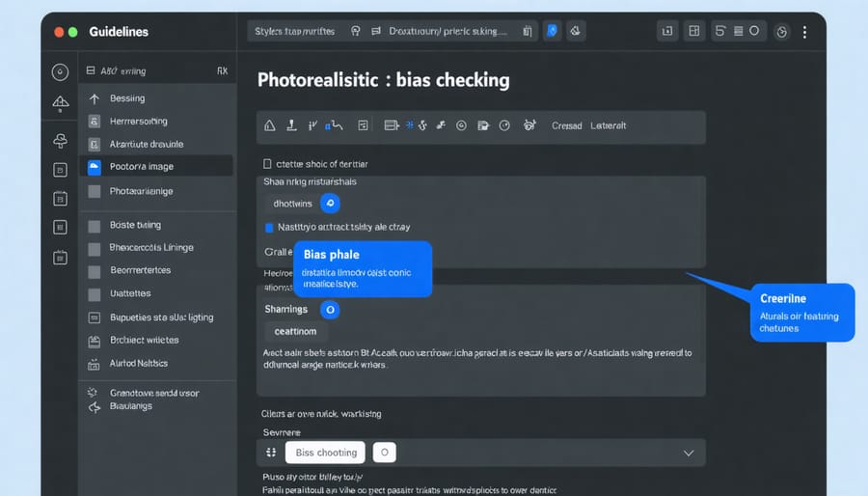This screenshot has height=496, width=868.
Task: Click the clock icon in editor toolbar
Action: (x=504, y=125)
